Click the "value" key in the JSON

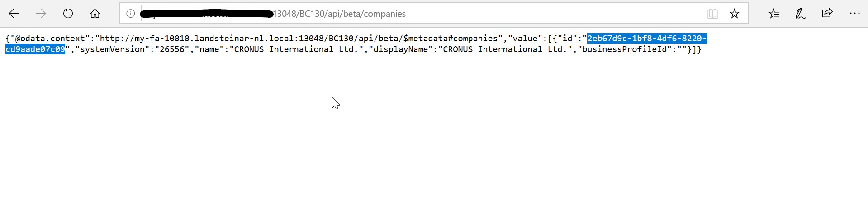pyautogui.click(x=525, y=39)
